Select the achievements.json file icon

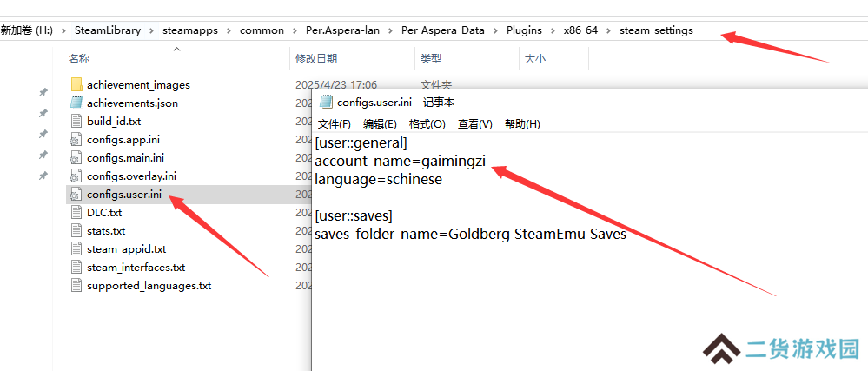(x=76, y=103)
